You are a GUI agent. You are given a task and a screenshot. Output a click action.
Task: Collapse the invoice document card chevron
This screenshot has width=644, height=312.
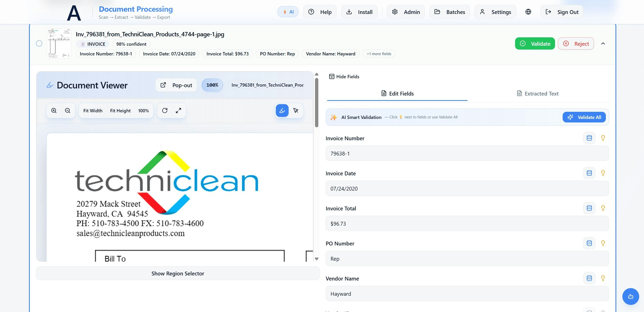point(603,43)
